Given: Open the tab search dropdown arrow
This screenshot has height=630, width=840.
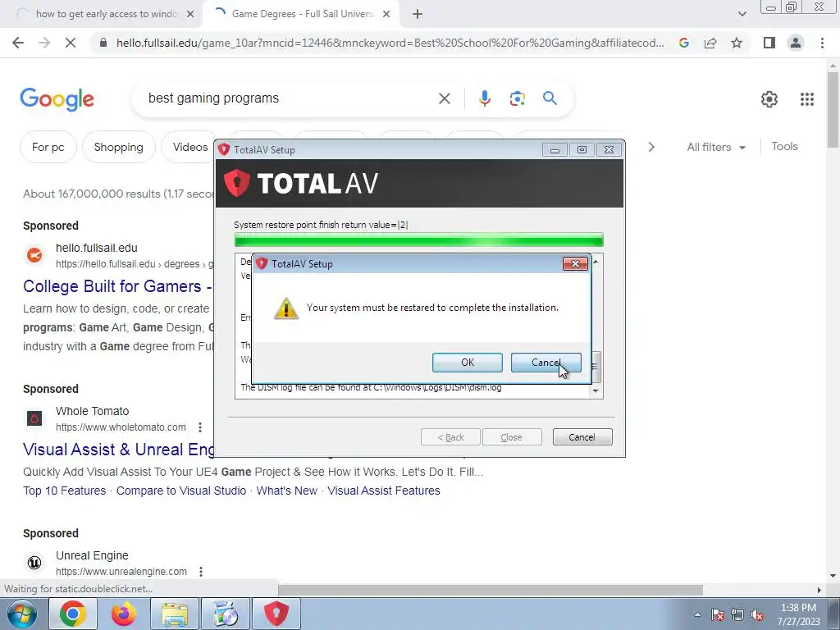Looking at the screenshot, I should point(742,15).
